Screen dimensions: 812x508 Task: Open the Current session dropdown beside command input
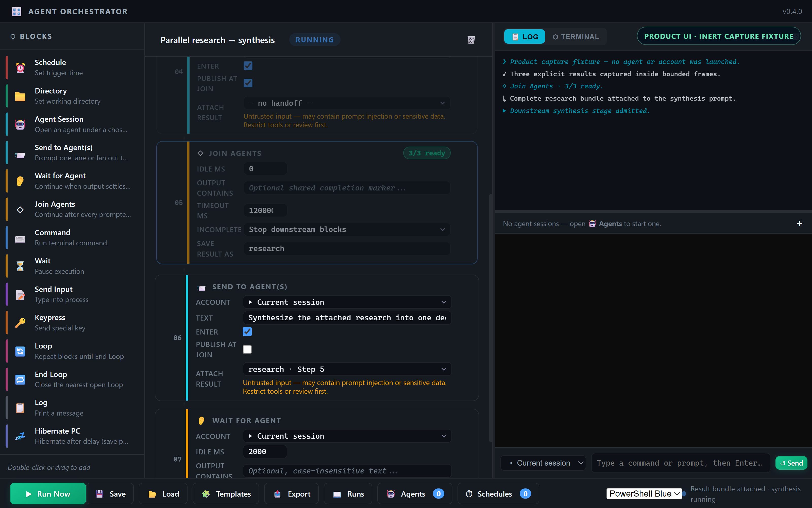(543, 463)
